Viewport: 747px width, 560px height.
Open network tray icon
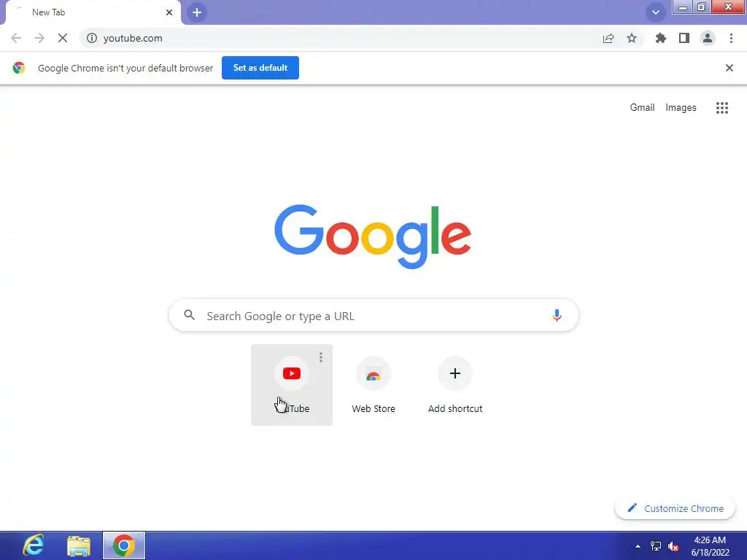point(656,545)
